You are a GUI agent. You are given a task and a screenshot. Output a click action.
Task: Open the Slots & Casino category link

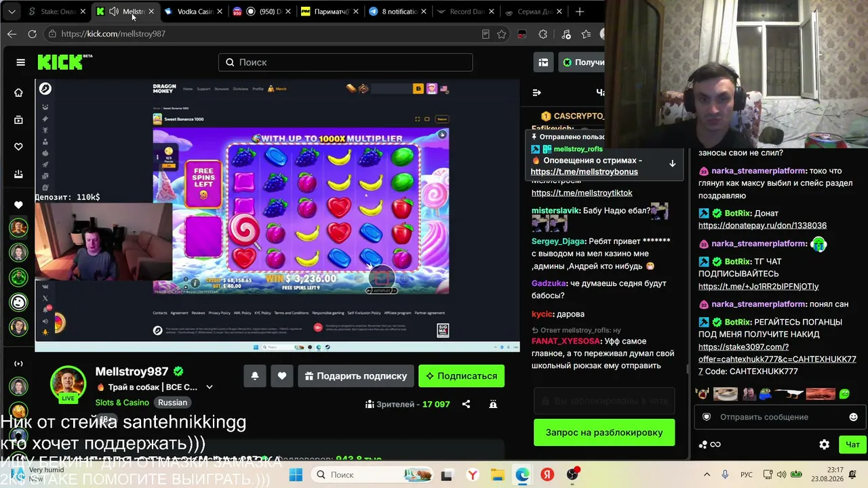122,403
